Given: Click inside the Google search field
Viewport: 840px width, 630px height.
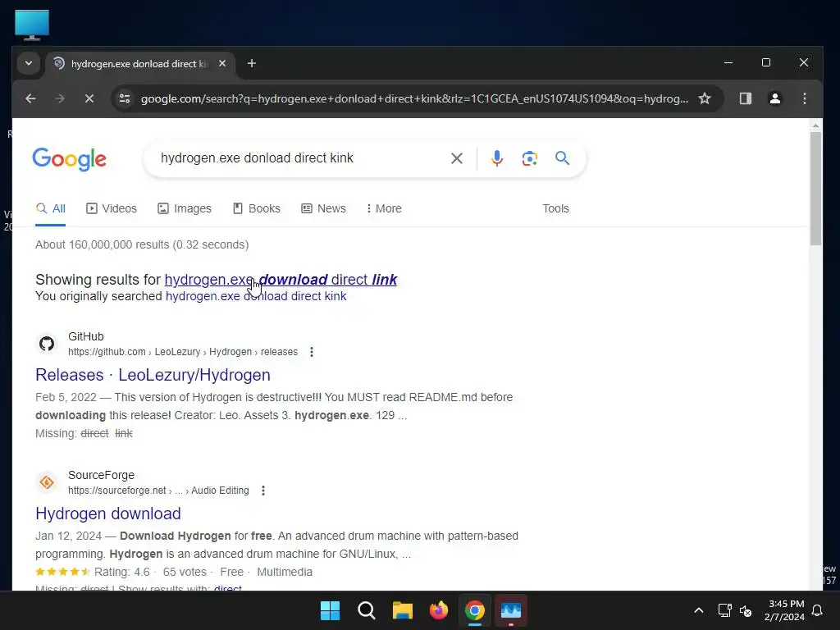Looking at the screenshot, I should coord(300,158).
